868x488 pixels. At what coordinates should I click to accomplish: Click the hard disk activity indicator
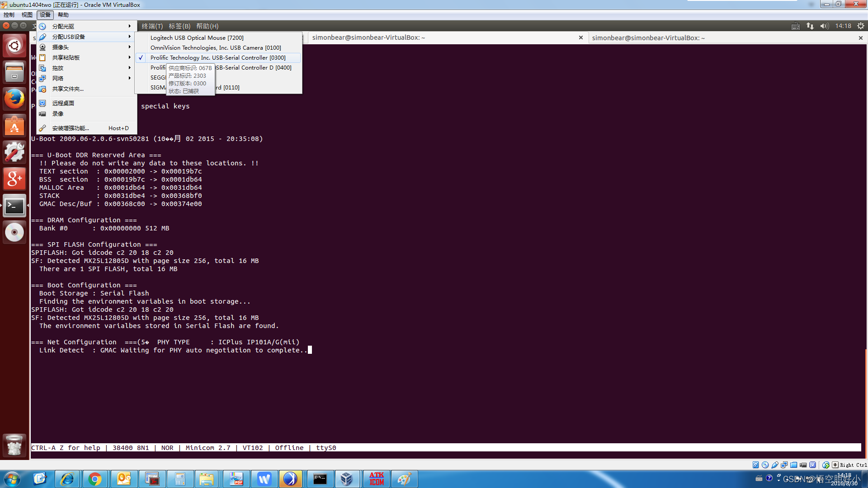coord(755,465)
